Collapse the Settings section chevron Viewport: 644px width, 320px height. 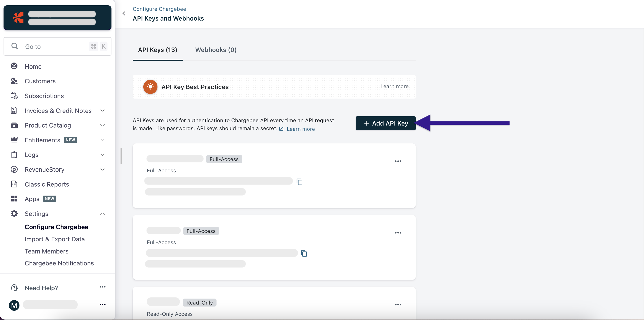pyautogui.click(x=102, y=213)
